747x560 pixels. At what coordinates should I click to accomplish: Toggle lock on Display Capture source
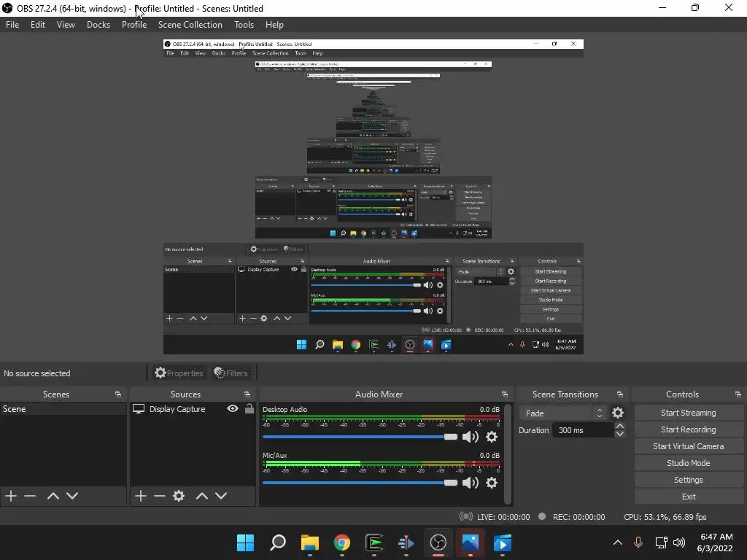point(249,408)
